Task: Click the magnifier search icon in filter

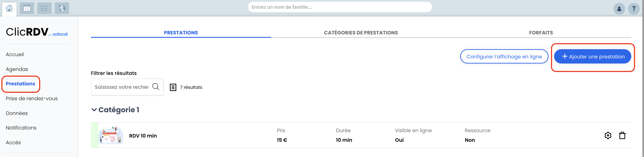Action: [156, 87]
